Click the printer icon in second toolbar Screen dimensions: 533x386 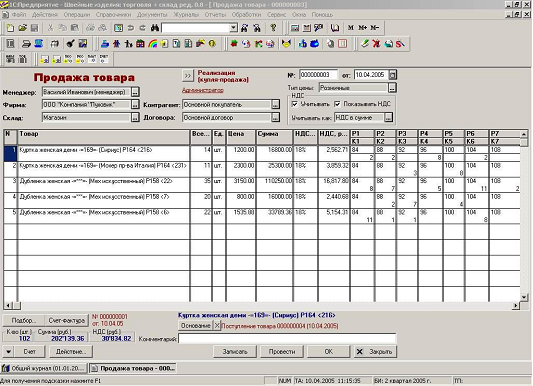click(x=26, y=44)
